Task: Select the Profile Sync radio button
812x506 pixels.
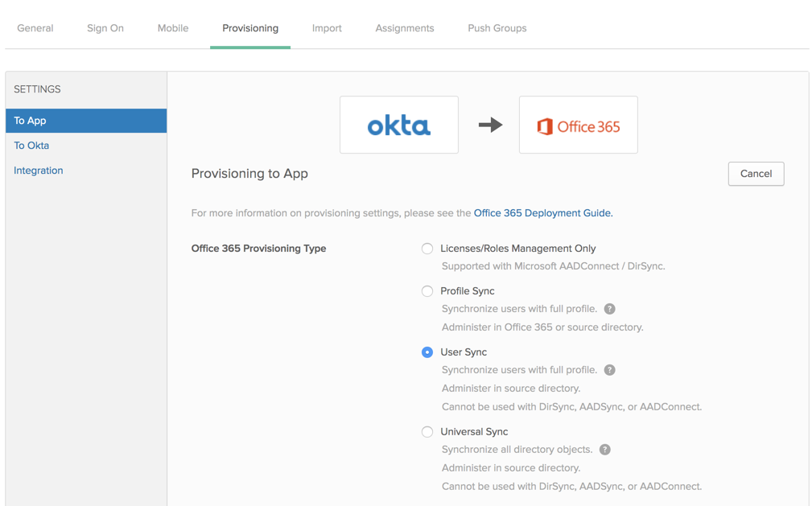Action: pos(427,291)
